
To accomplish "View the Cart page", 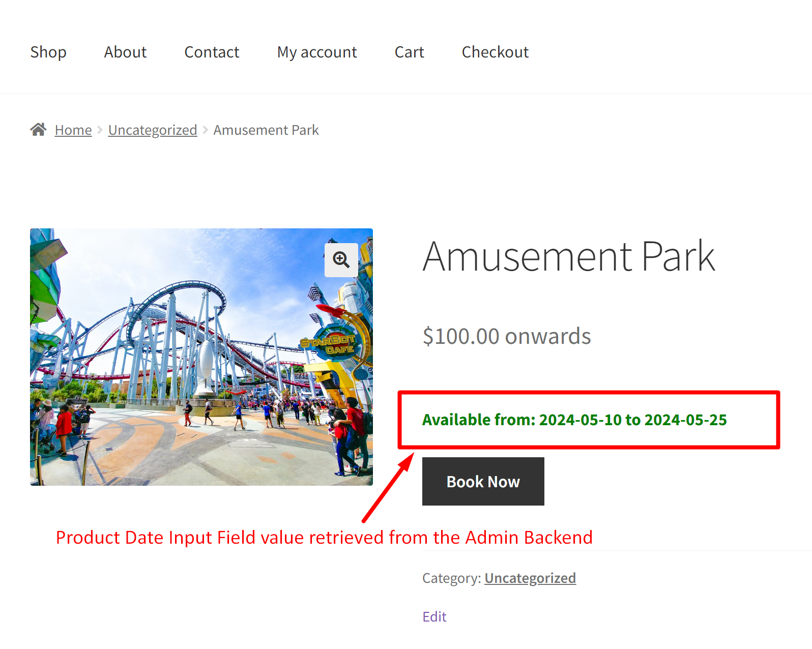I will point(410,52).
